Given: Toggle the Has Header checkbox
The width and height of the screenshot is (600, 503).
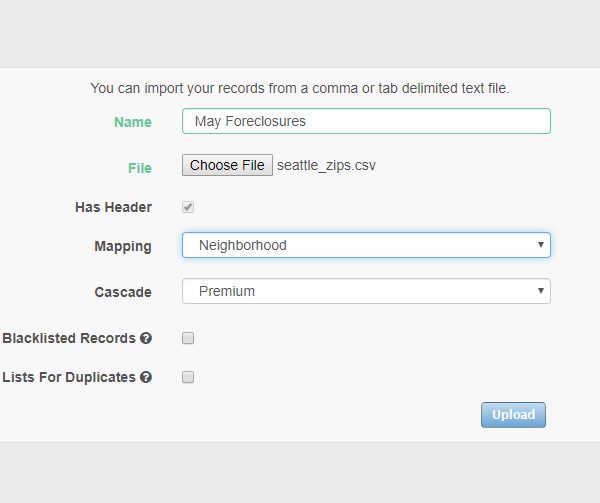Looking at the screenshot, I should [188, 207].
